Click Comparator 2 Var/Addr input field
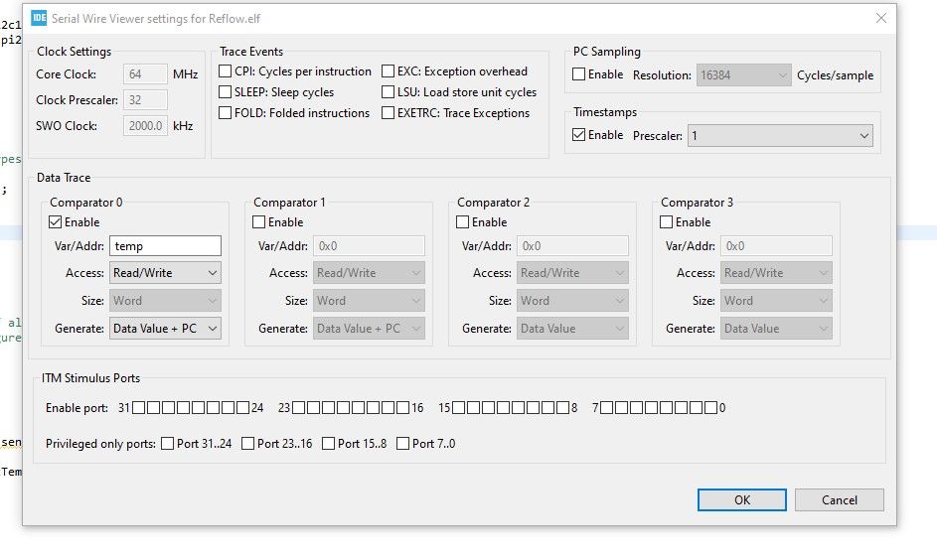937x560 pixels. (573, 246)
